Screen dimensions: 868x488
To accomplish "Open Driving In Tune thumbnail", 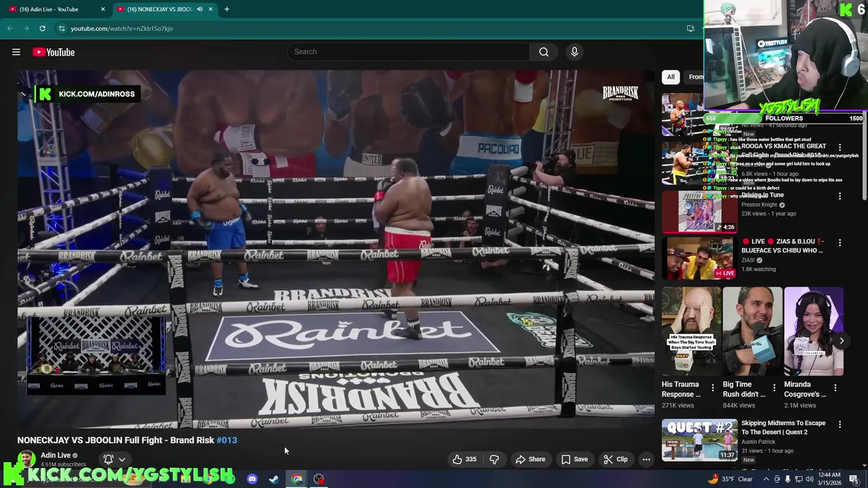I will click(699, 211).
